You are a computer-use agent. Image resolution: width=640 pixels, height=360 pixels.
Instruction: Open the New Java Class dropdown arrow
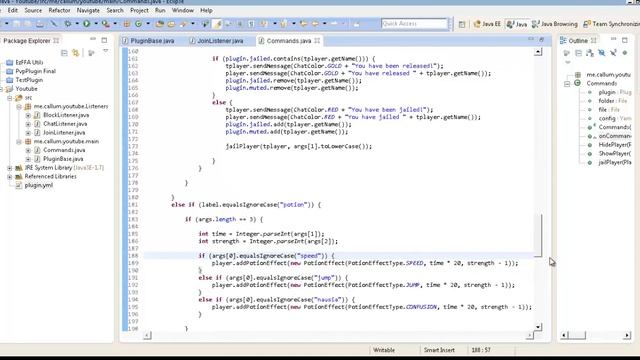[148, 24]
